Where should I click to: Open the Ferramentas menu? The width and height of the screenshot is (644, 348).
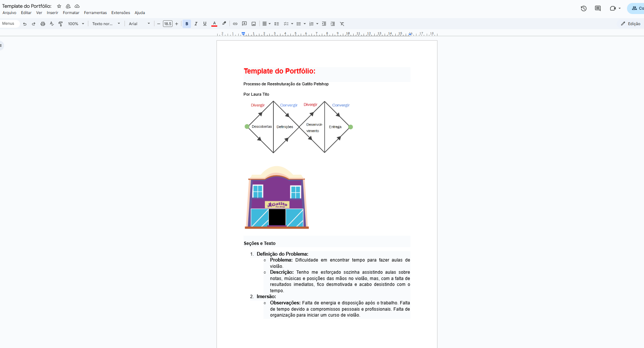(x=95, y=13)
